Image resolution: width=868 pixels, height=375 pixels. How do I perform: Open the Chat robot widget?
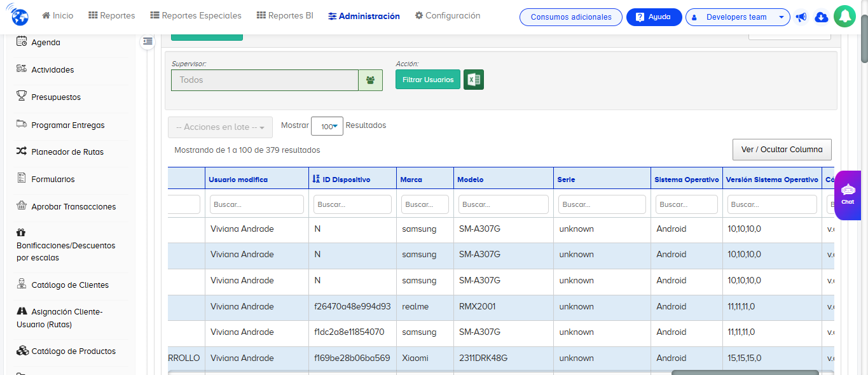848,195
